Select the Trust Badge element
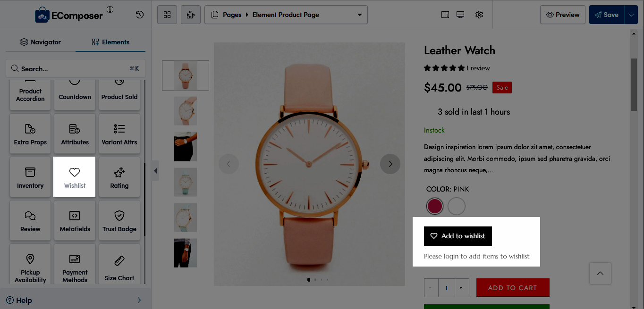Image resolution: width=644 pixels, height=309 pixels. [119, 220]
